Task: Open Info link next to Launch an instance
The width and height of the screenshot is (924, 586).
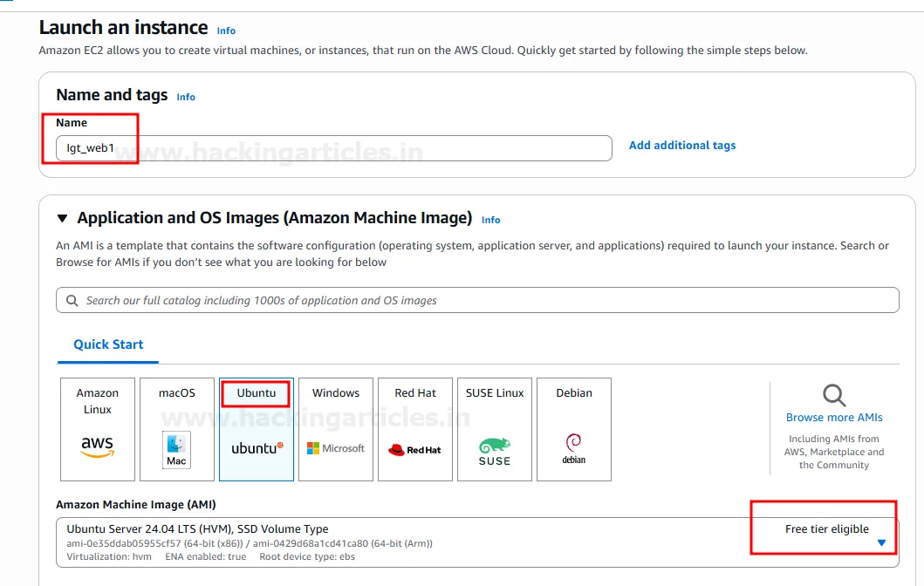Action: (x=226, y=31)
